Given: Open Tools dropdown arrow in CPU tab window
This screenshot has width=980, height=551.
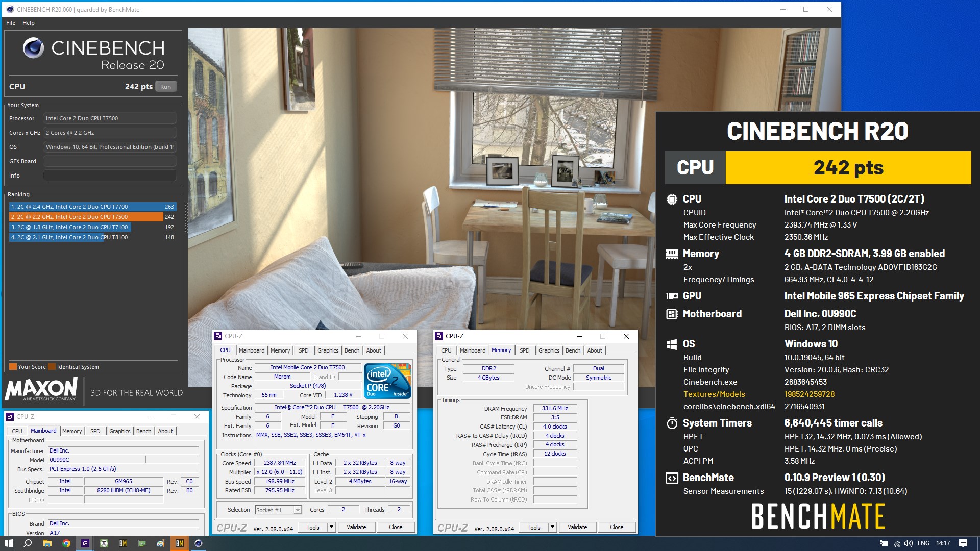Looking at the screenshot, I should pos(331,527).
